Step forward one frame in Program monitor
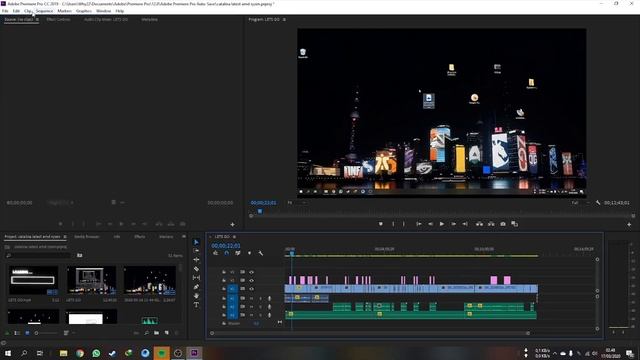Viewport: 640px width, 360px height. (453, 224)
